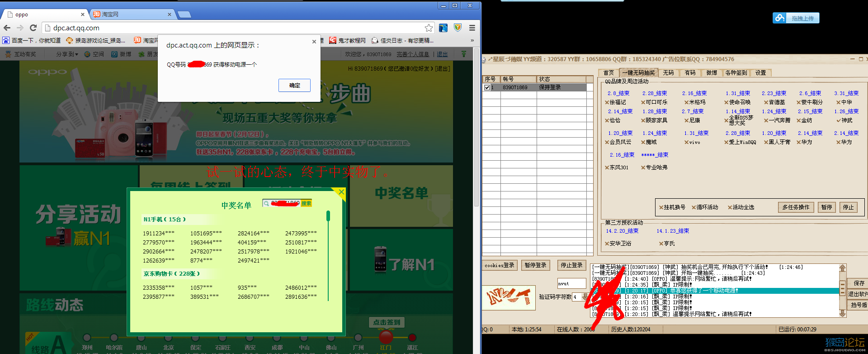868x354 pixels.
Task: Open the 百度一下 bookmark
Action: pos(32,41)
